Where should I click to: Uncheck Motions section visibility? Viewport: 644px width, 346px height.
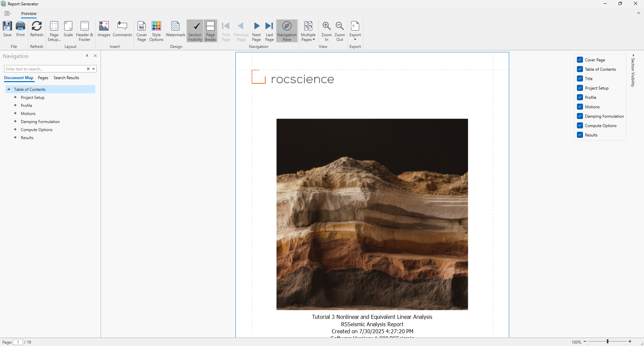(580, 107)
